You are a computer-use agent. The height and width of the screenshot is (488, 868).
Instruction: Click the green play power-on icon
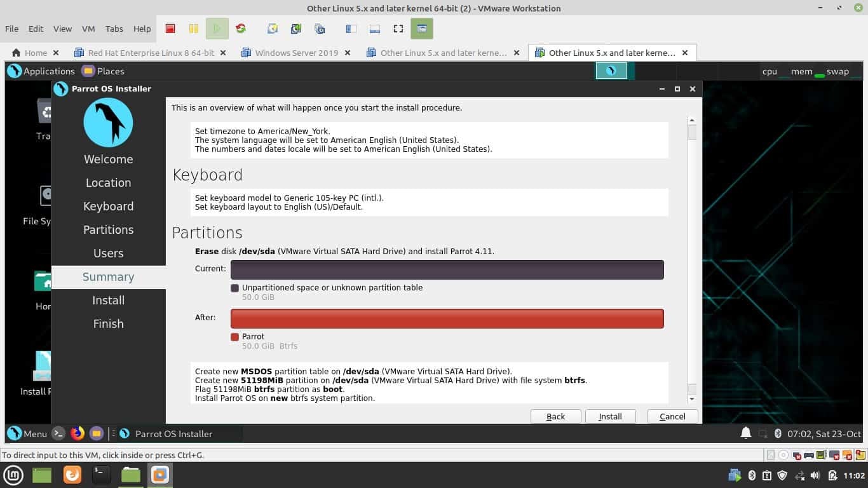(217, 29)
